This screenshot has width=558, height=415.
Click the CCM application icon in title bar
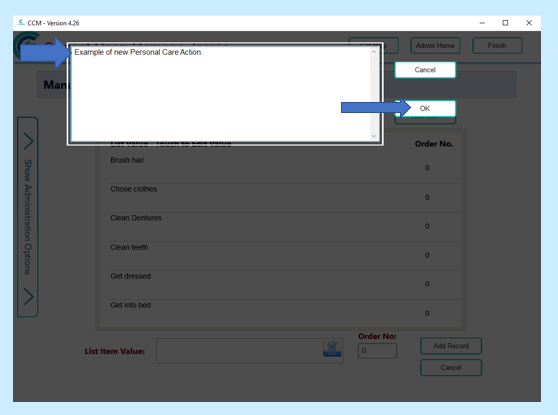(x=21, y=23)
